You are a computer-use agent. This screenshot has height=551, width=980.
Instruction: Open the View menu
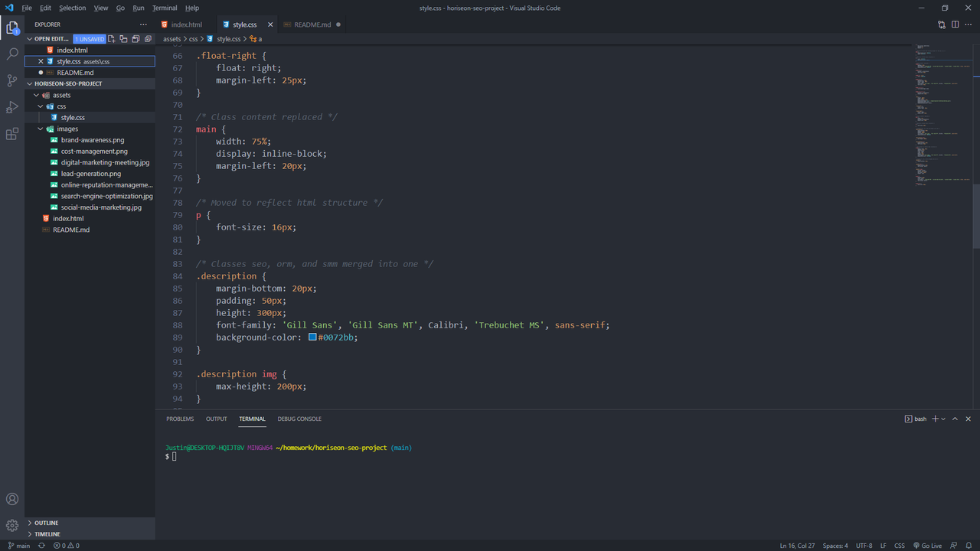pyautogui.click(x=101, y=8)
